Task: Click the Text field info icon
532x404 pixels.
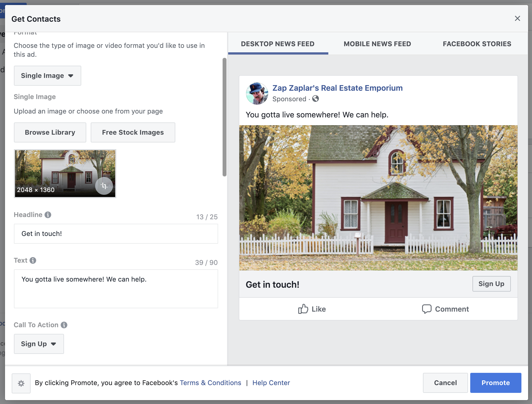Action: point(33,260)
